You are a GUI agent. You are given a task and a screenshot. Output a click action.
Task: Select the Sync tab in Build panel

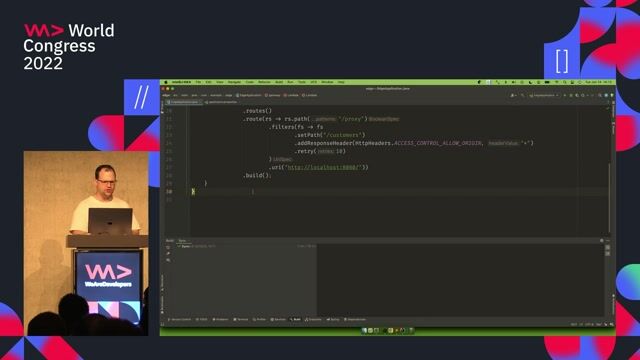[x=182, y=241]
